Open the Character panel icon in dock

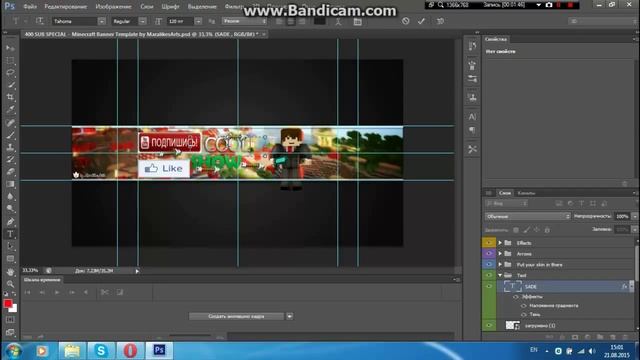coord(472,117)
